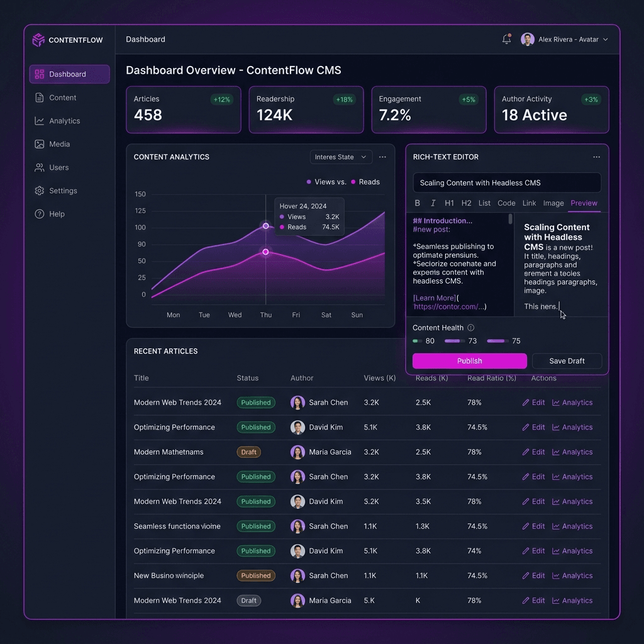Screen dimensions: 644x644
Task: Open the New Busino winoiple article title
Action: (169, 575)
